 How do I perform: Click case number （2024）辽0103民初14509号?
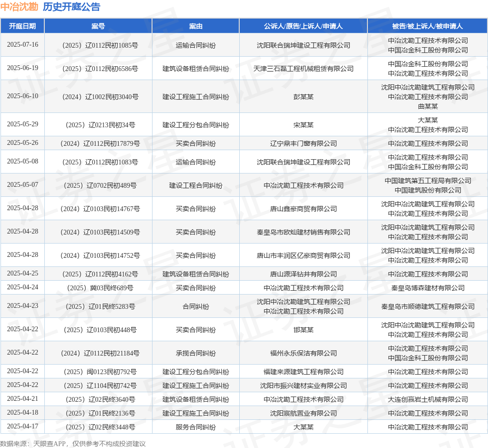(x=100, y=232)
